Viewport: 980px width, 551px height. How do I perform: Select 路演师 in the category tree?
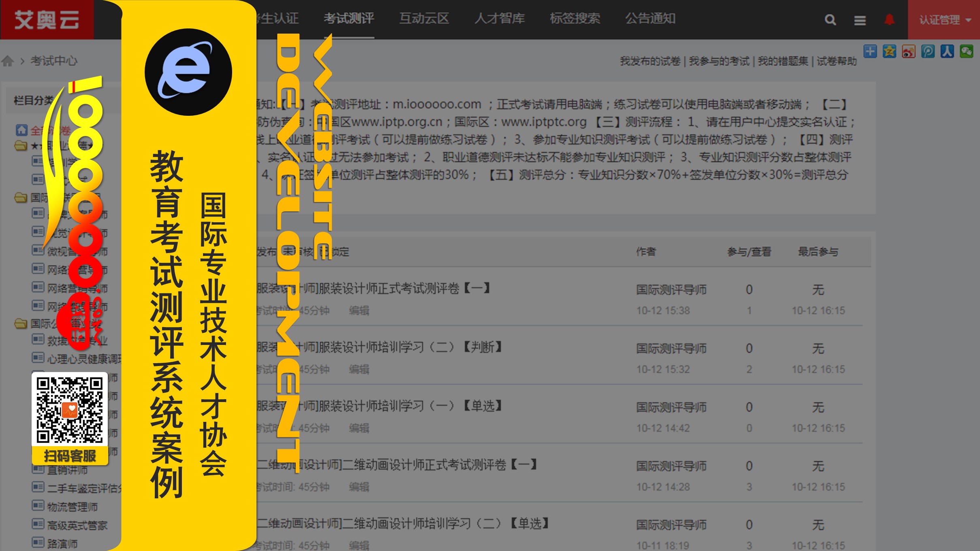pyautogui.click(x=62, y=544)
